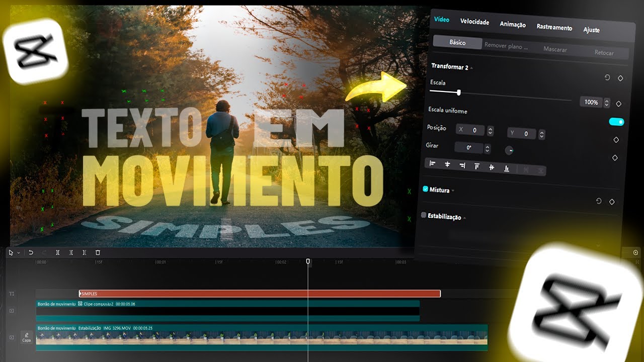Uncheck the Mistura checkbox
644x362 pixels.
pyautogui.click(x=425, y=189)
